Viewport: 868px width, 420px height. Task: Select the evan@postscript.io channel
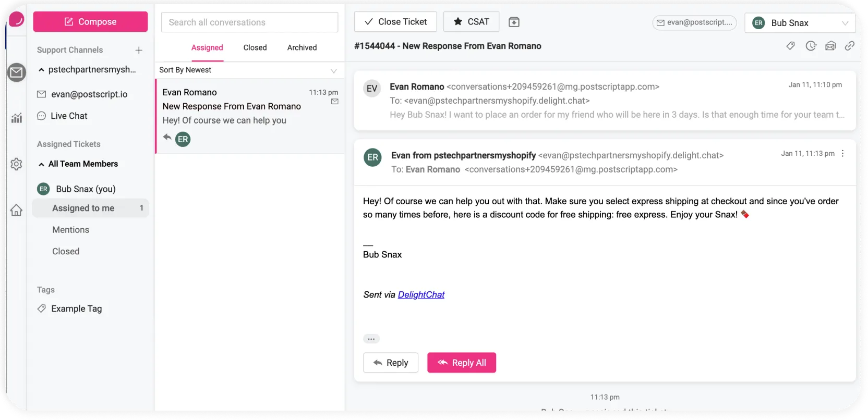coord(82,94)
